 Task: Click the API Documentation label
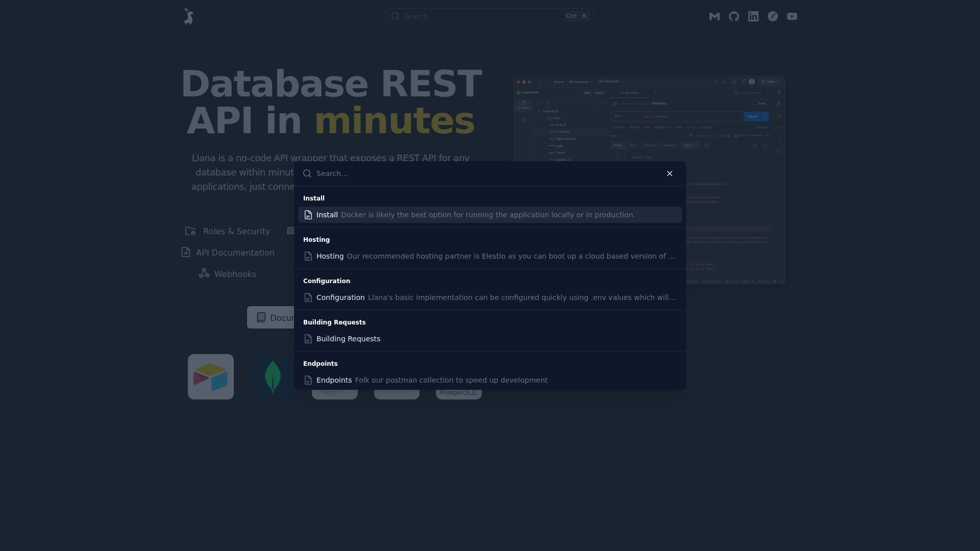pos(235,253)
